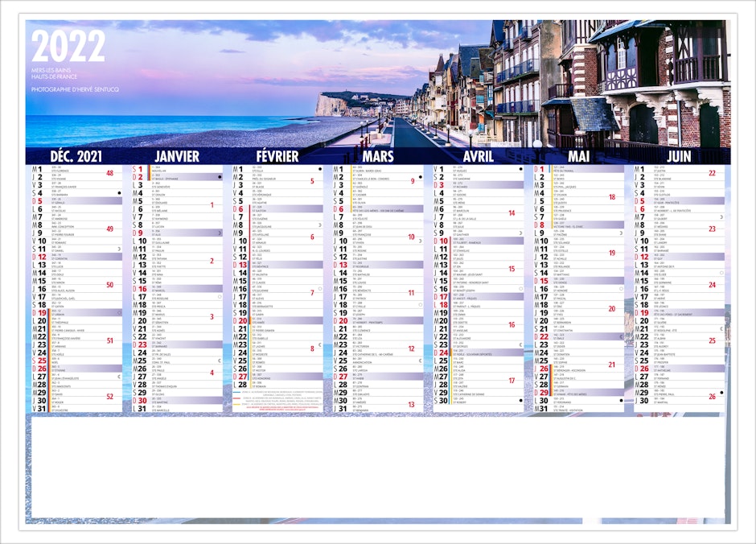
Task: Select the new moon dot on June 29
Action: coord(721,392)
